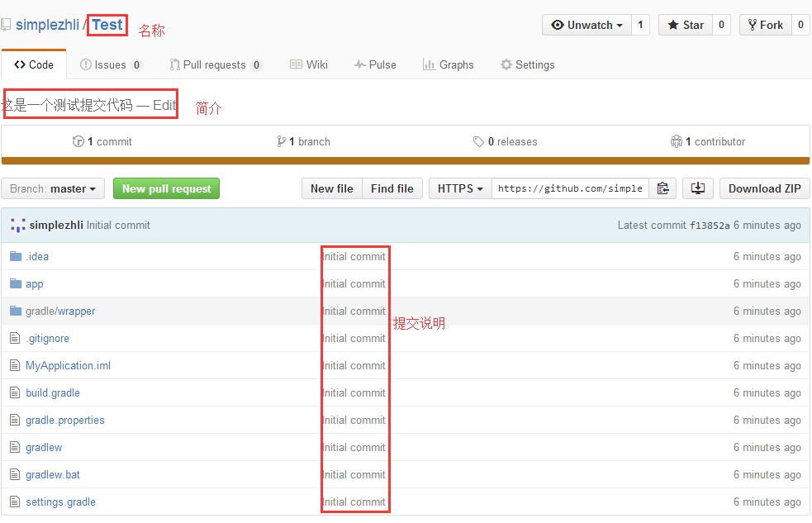Viewport: 812px width, 523px height.
Task: Open the Wiki tab
Action: coord(309,64)
